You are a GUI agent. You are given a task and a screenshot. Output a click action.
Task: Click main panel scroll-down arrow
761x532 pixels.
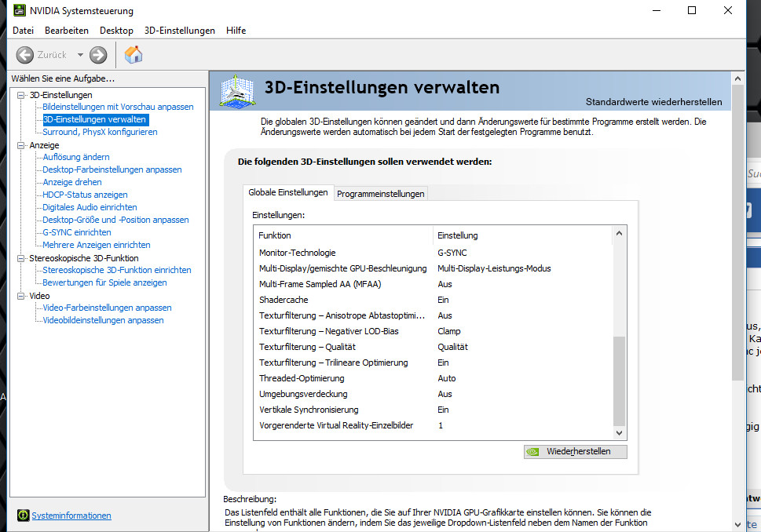pos(737,525)
